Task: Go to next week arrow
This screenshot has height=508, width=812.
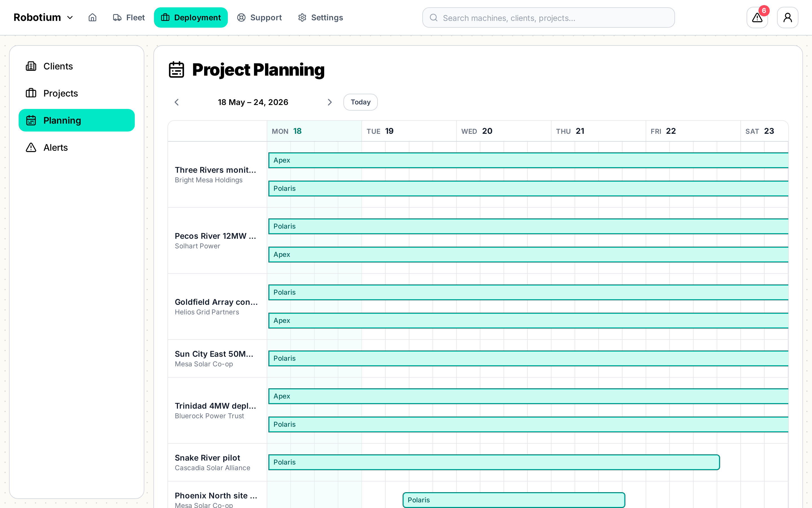Action: (330, 102)
